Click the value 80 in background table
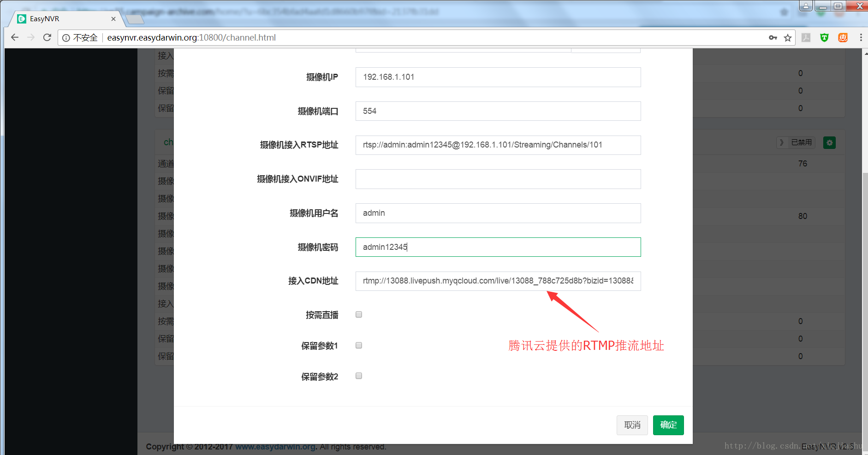Image resolution: width=868 pixels, height=455 pixels. pos(803,216)
